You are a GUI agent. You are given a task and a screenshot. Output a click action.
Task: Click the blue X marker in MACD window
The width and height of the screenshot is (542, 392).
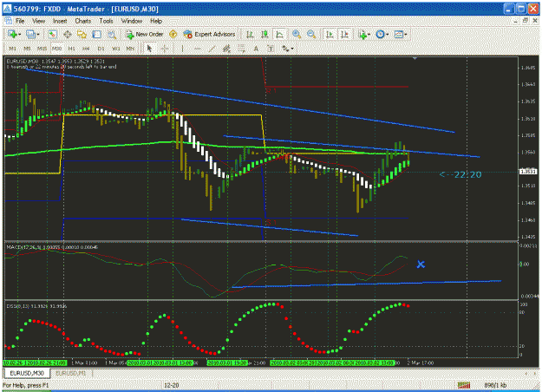click(x=421, y=265)
